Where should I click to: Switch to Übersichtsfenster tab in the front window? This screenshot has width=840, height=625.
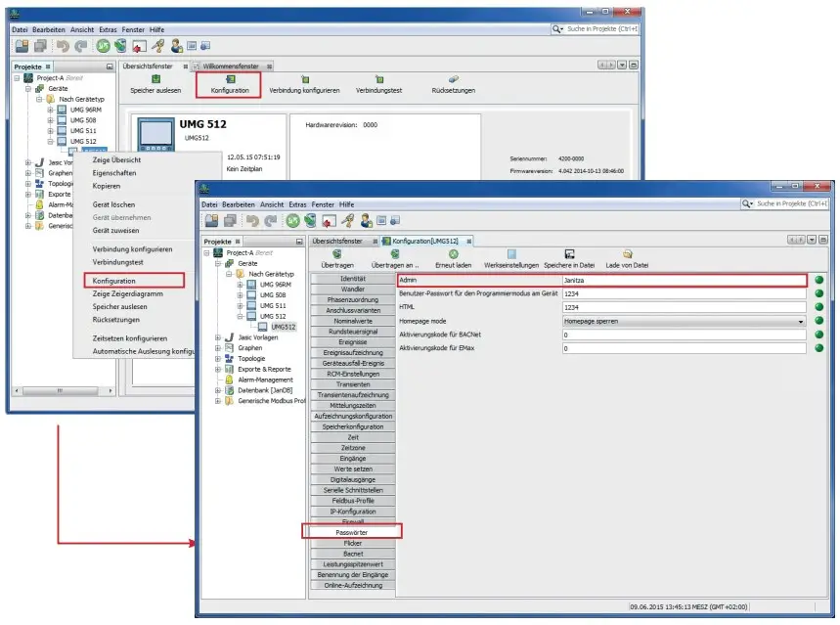click(x=337, y=242)
